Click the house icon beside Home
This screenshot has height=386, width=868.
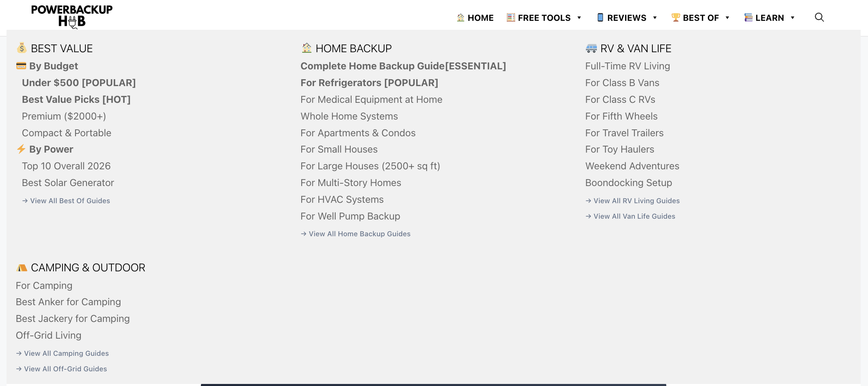pos(461,18)
